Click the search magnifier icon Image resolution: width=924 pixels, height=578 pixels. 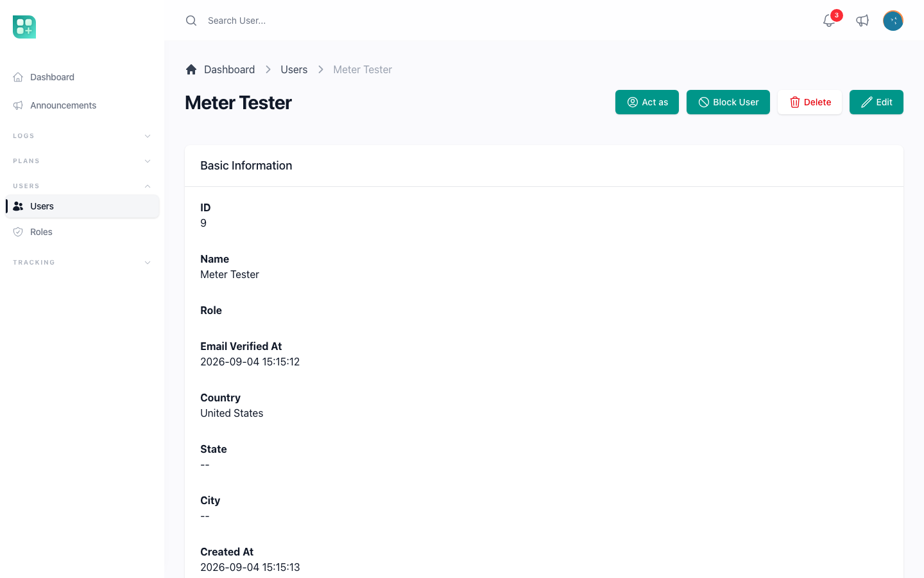(191, 21)
